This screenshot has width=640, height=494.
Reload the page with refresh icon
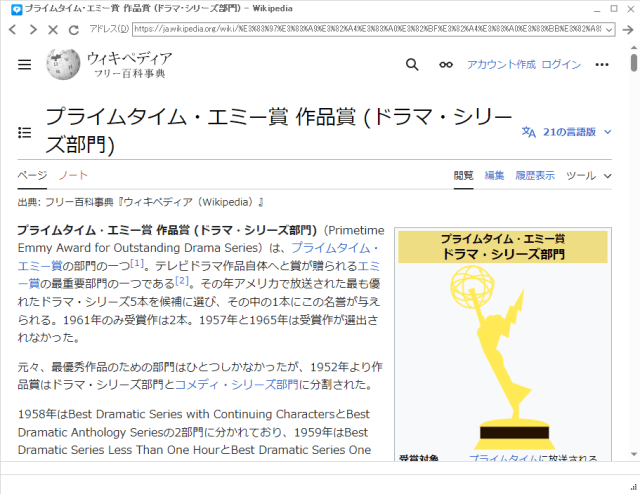point(73,29)
